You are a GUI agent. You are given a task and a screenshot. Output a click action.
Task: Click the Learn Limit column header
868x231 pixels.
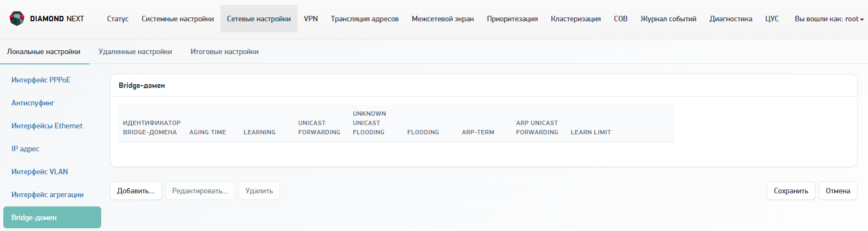pos(591,132)
